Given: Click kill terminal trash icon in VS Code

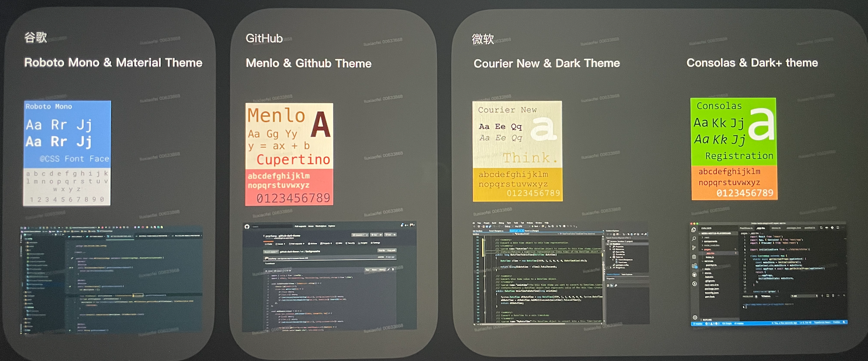Looking at the screenshot, I should tap(833, 296).
